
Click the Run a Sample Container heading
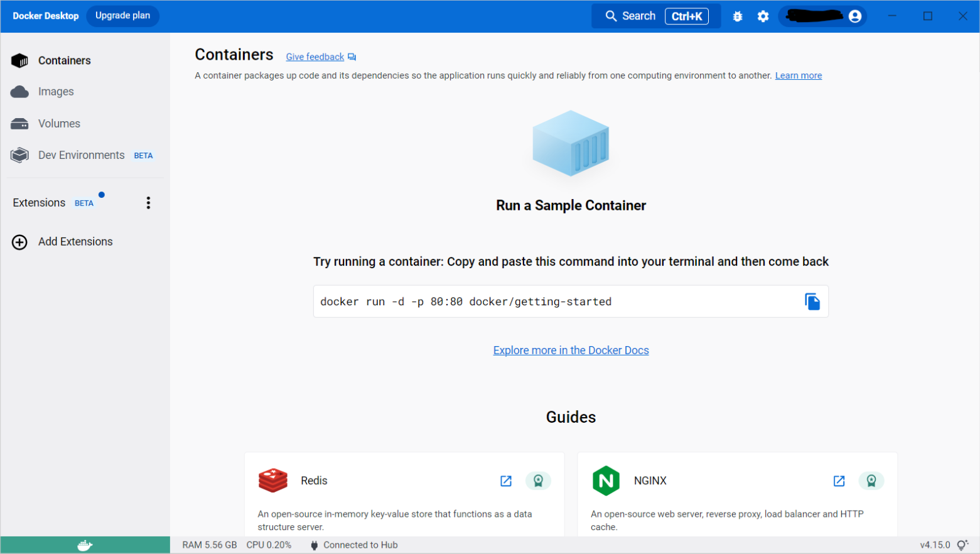[571, 205]
